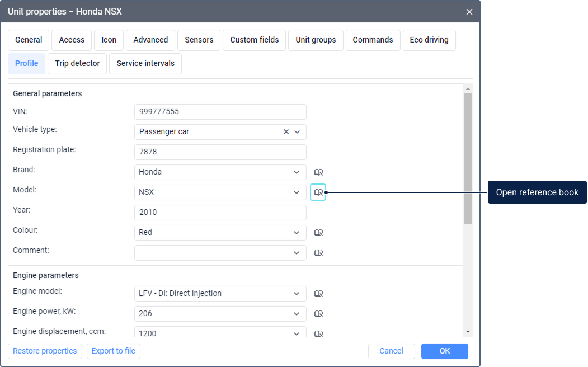Switch to the Sensors tab

(199, 40)
